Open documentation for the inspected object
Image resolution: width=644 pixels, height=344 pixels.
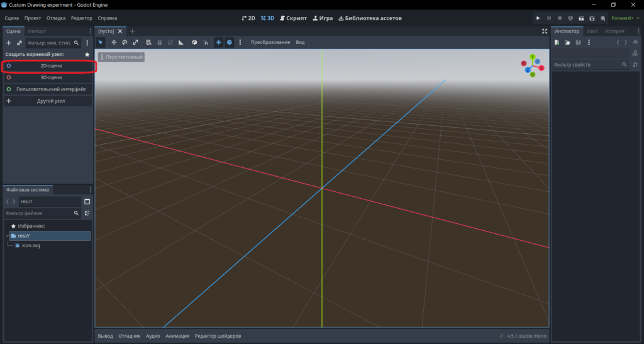click(x=635, y=53)
